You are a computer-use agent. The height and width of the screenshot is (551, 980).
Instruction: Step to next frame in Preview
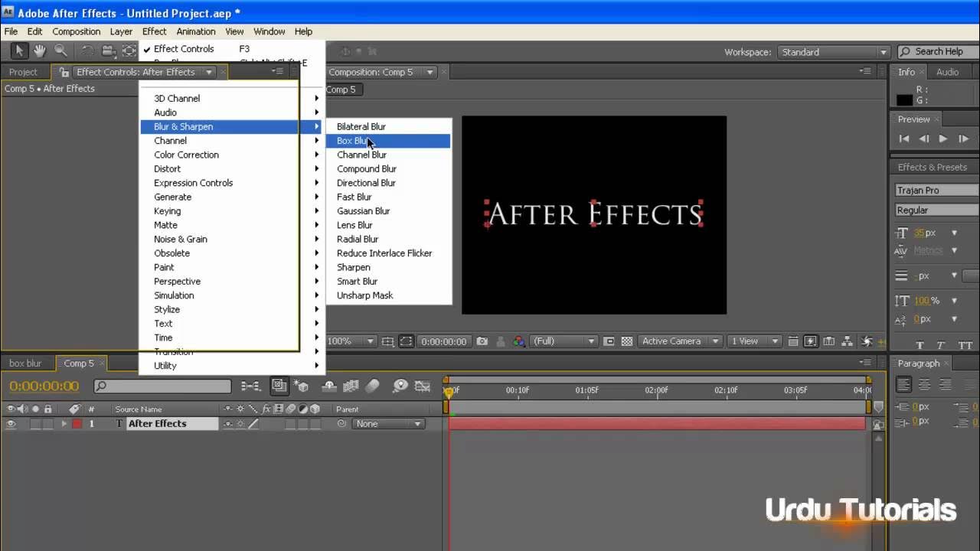pos(963,139)
